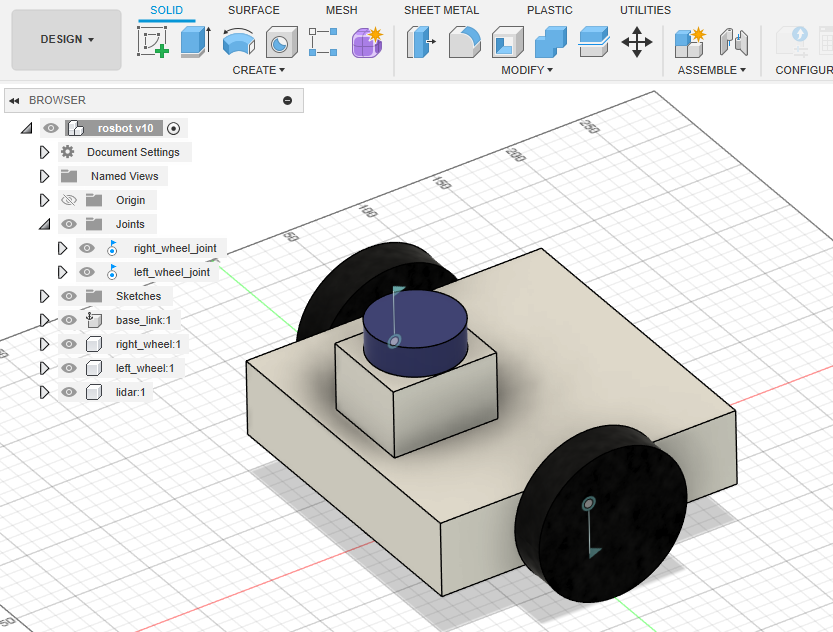Image resolution: width=833 pixels, height=632 pixels.
Task: Click the right_wheel:1 component icon
Action: (94, 344)
